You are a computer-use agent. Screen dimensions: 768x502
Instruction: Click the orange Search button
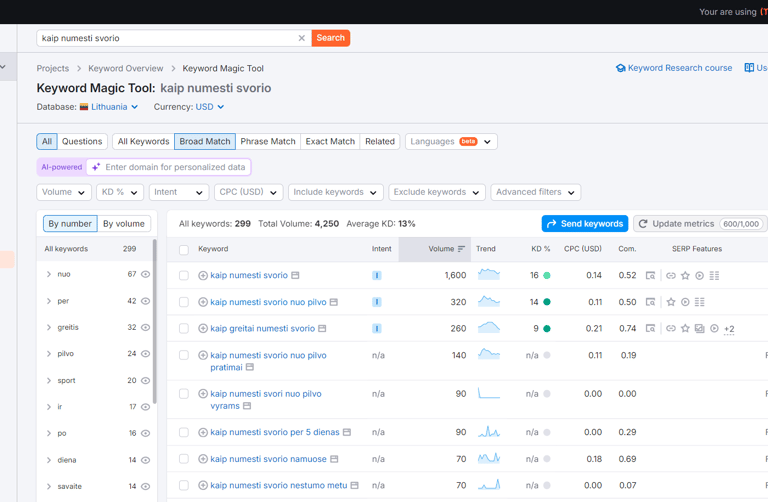pyautogui.click(x=331, y=38)
